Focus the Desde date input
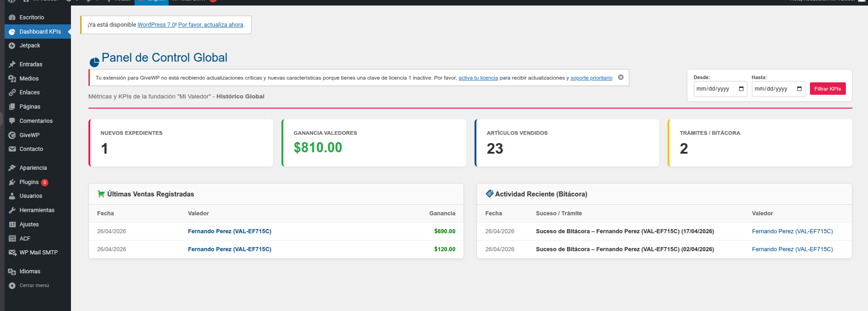 tap(720, 89)
